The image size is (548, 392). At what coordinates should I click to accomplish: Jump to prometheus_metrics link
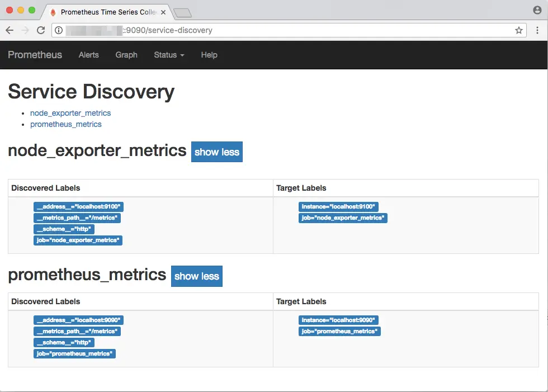66,124
